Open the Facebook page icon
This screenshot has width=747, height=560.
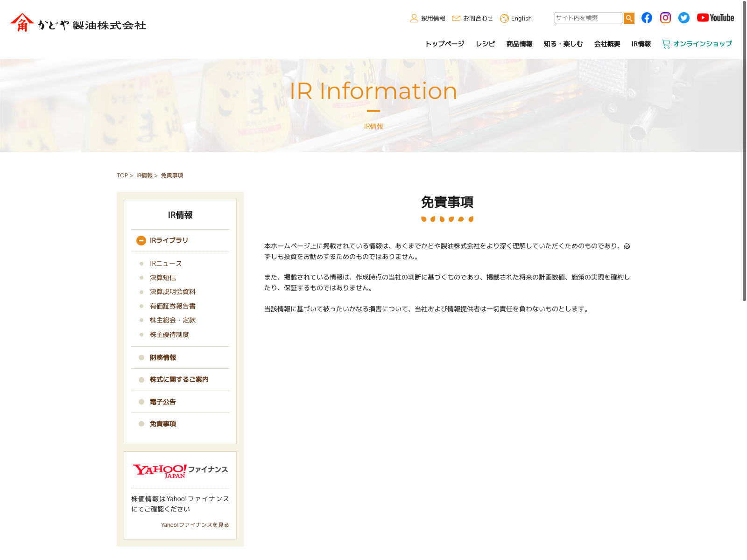pyautogui.click(x=647, y=18)
